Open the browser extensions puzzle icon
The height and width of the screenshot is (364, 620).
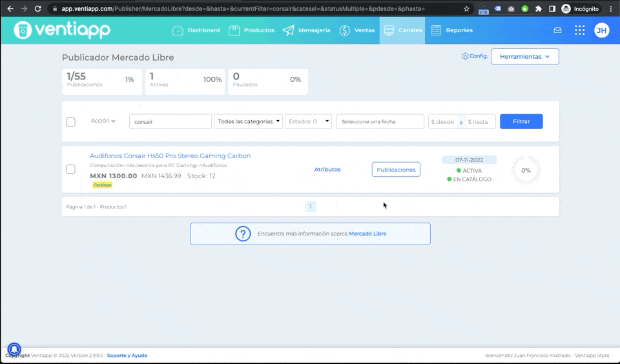(x=538, y=8)
